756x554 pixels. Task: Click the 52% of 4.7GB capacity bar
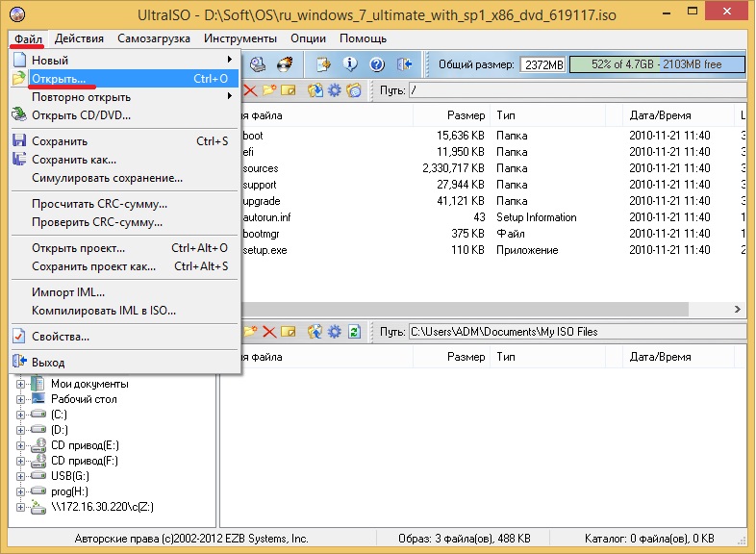click(657, 64)
